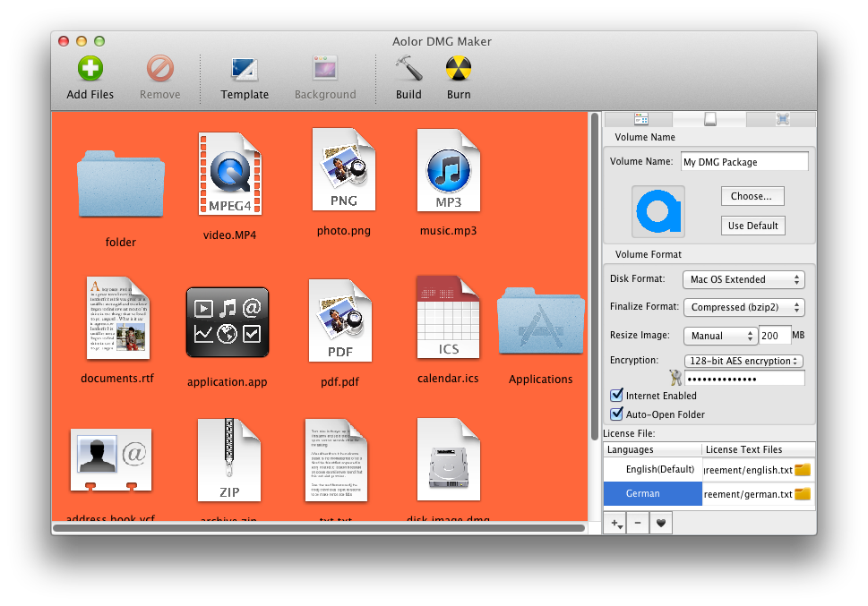This screenshot has height=606, width=868.
Task: Open the Resize Image Manual dropdown
Action: click(720, 336)
